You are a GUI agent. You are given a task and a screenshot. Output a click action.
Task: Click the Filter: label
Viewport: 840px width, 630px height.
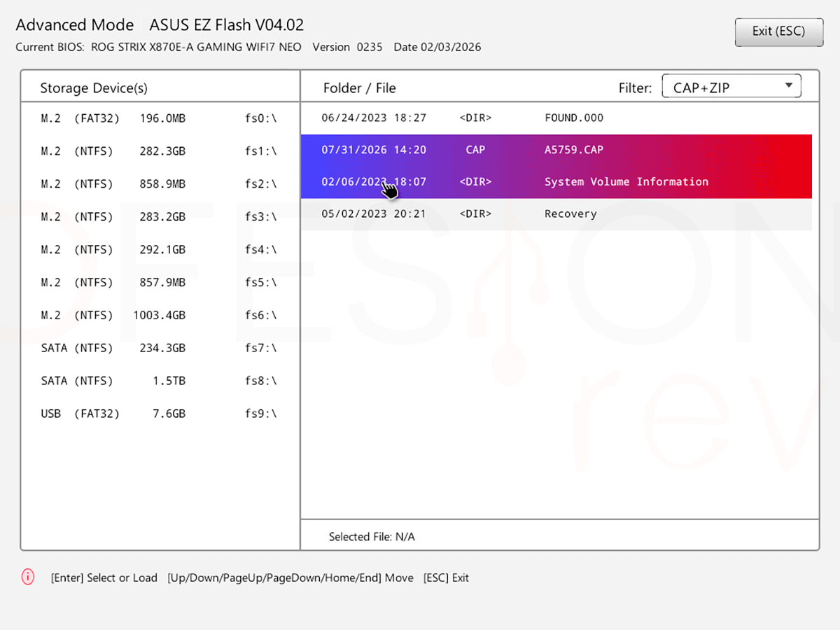[x=635, y=88]
